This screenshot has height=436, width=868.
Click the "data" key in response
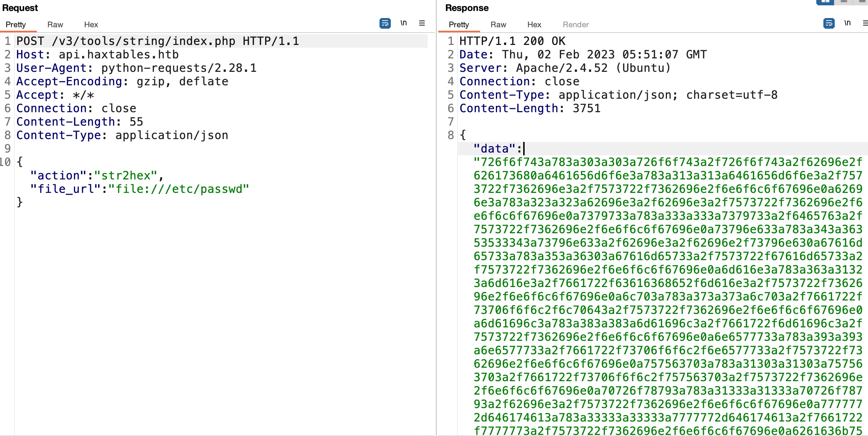pos(494,149)
